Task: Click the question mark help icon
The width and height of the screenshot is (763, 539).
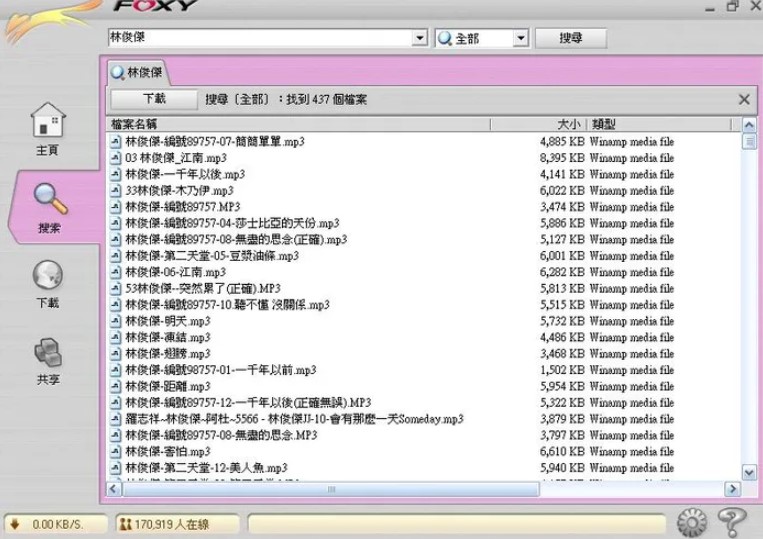Action: click(732, 521)
